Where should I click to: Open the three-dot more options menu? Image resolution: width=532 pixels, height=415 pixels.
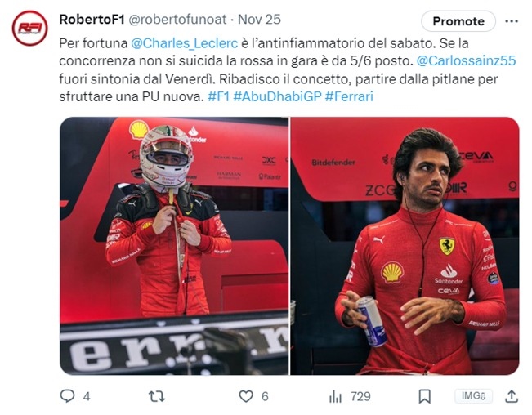pos(512,21)
